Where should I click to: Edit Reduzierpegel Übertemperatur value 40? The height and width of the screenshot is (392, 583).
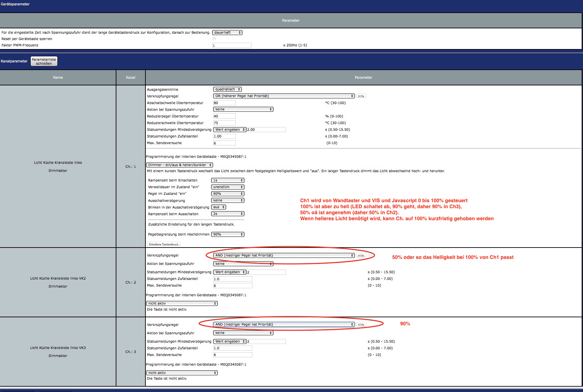coord(224,116)
